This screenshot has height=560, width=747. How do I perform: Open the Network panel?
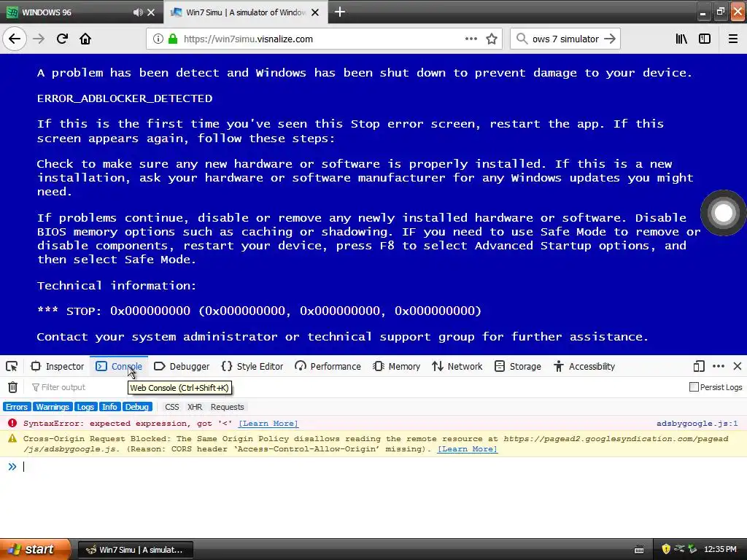tap(457, 366)
